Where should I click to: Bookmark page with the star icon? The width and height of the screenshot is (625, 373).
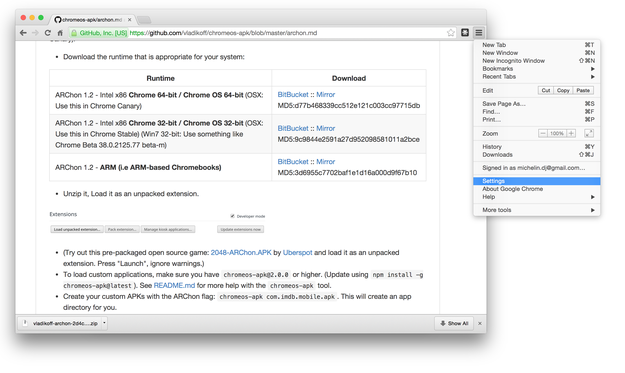(450, 33)
